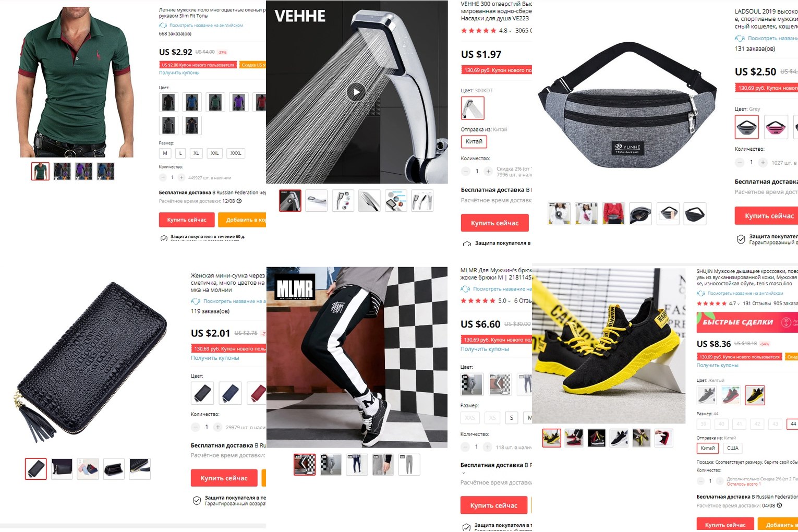Click translate icon beside polo shirt title
Screen dimensions: 798x532
[163, 25]
